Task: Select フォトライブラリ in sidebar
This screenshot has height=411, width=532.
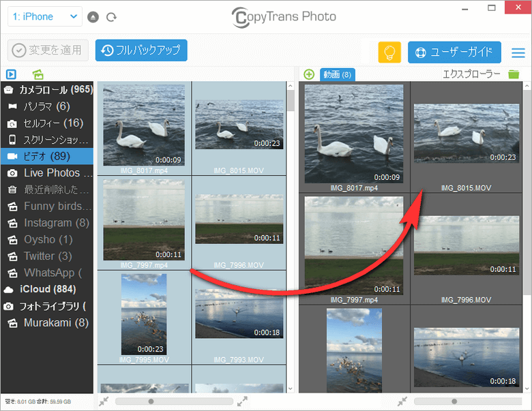Action: click(x=47, y=306)
